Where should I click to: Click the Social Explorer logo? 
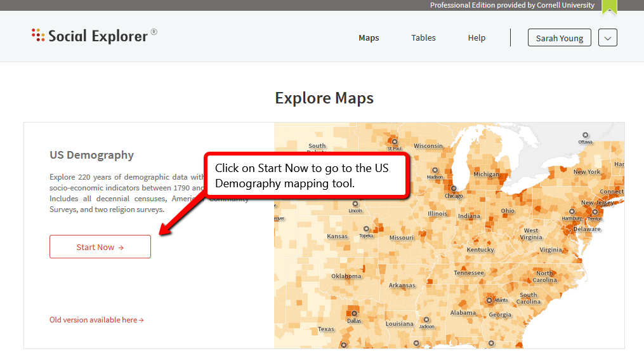[94, 36]
